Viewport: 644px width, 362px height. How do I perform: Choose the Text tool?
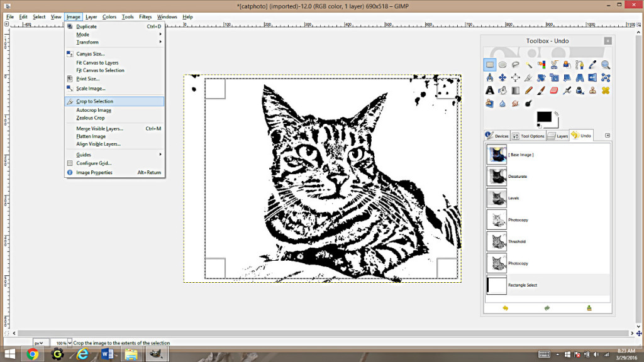[x=489, y=90]
